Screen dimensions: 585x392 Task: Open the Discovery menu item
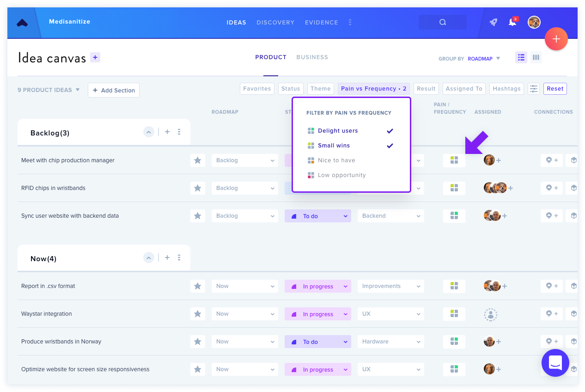(x=275, y=22)
